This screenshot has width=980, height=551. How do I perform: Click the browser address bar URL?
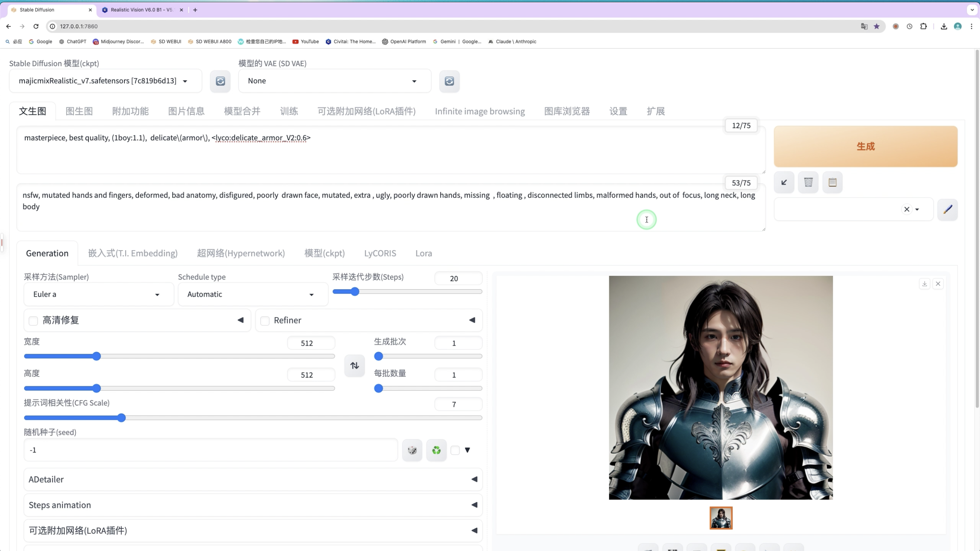[x=79, y=26]
